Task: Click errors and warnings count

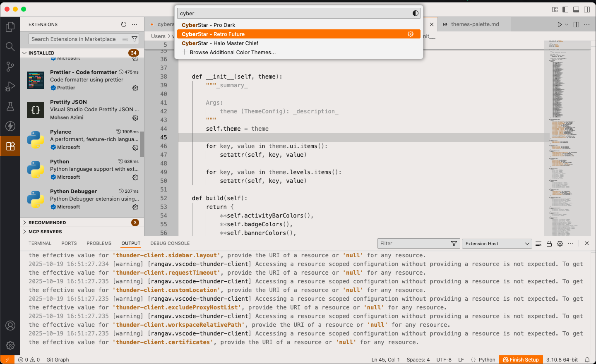Action: point(29,360)
